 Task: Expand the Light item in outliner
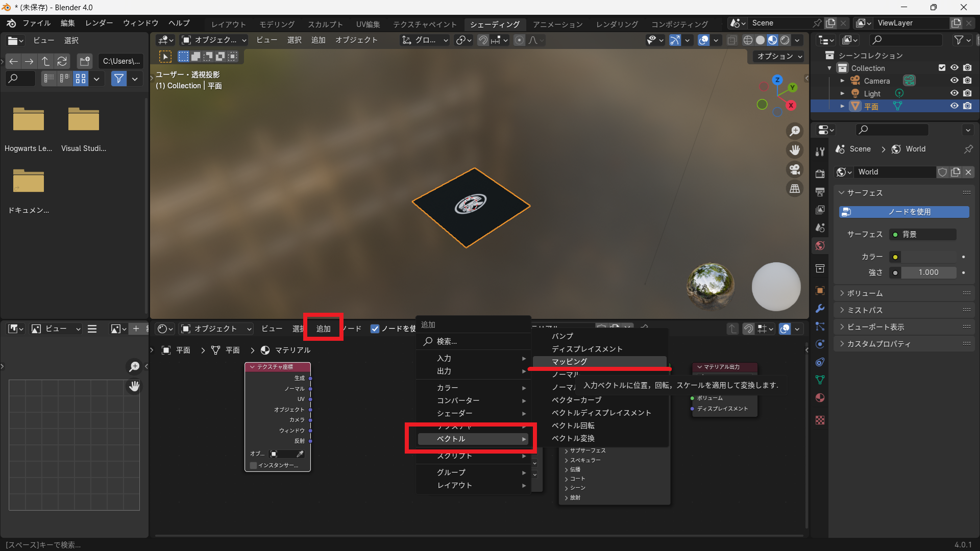842,93
